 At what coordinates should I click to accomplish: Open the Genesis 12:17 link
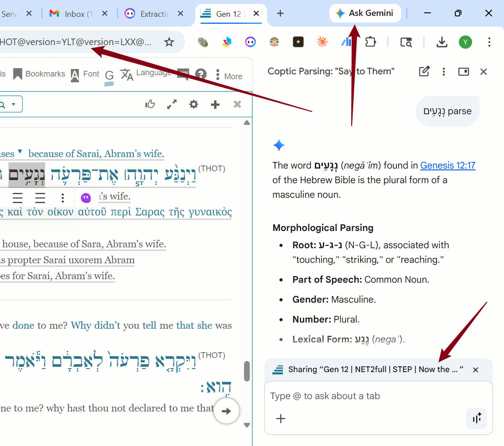[x=447, y=165]
